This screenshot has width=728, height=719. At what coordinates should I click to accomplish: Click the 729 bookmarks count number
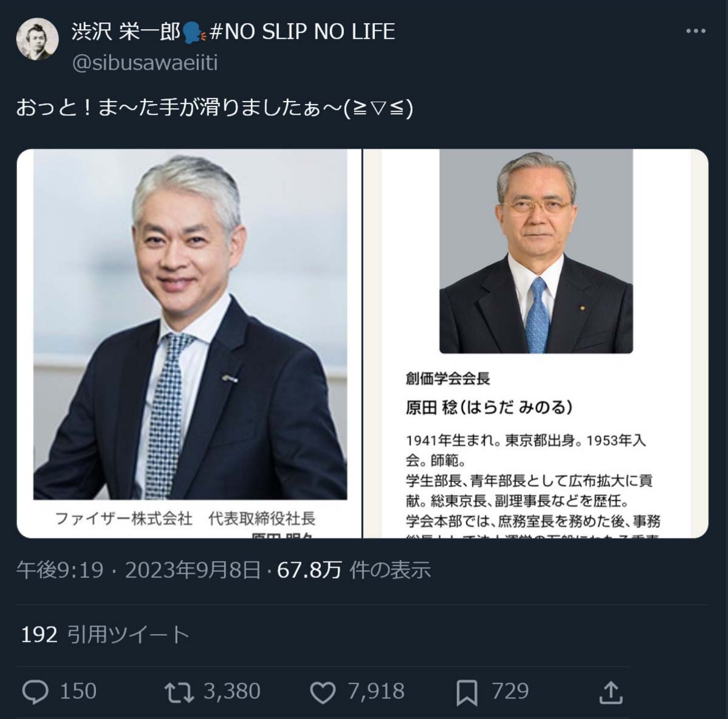510,691
